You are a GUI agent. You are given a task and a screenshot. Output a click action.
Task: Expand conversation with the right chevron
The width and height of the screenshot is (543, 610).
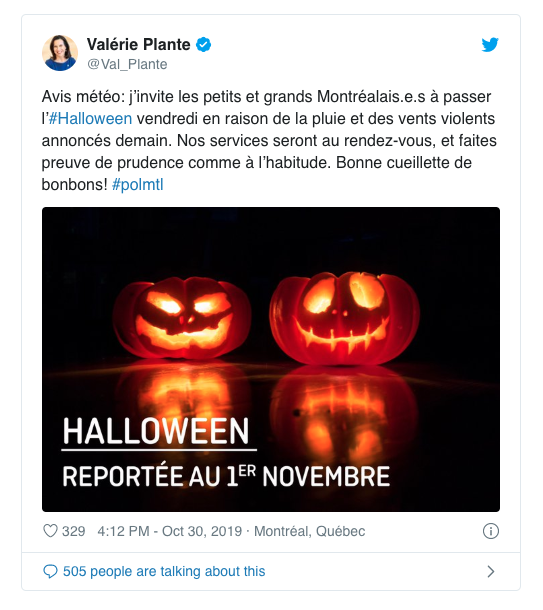[491, 571]
